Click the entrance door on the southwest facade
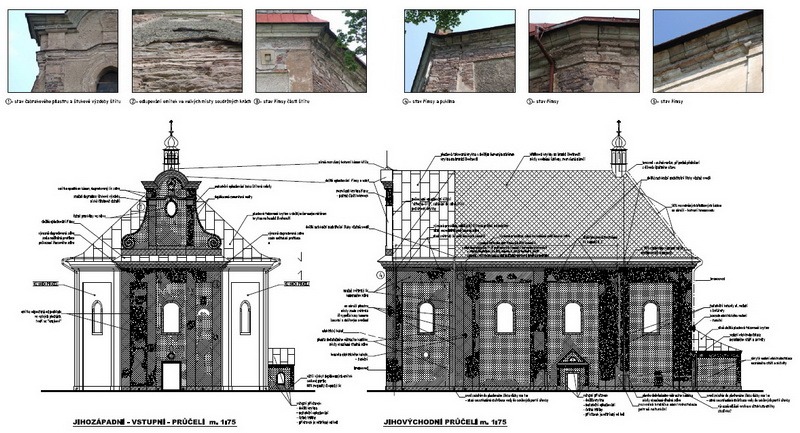 click(171, 377)
